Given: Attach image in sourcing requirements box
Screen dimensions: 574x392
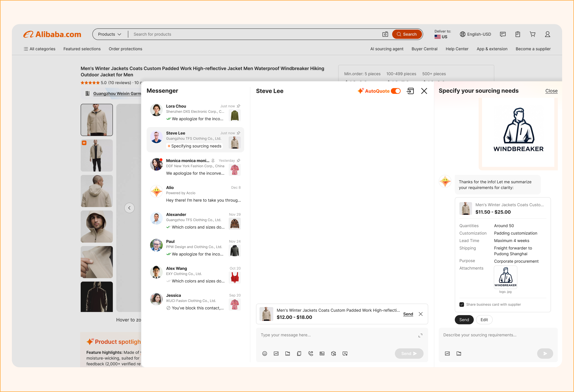Looking at the screenshot, I should click(447, 353).
